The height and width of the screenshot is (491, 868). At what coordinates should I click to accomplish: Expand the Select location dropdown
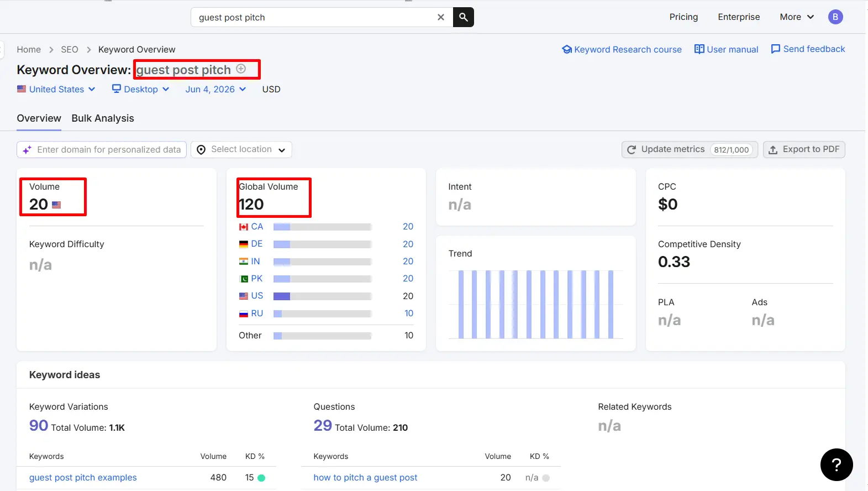tap(241, 149)
